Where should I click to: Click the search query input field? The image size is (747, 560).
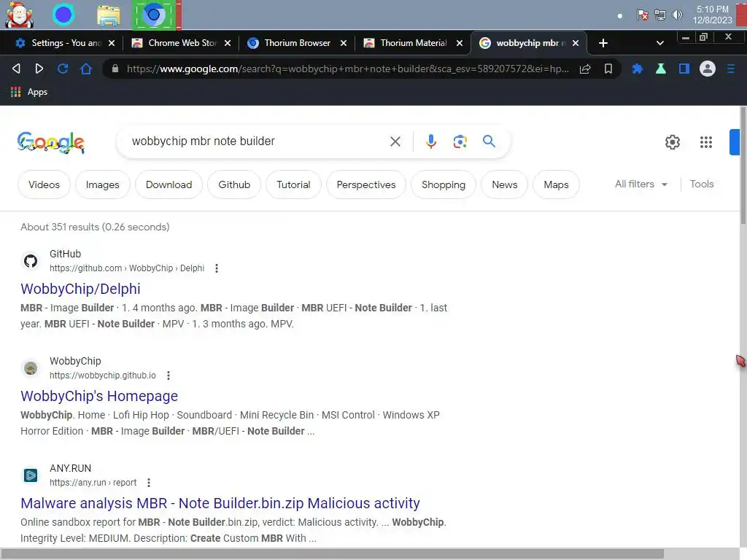(258, 141)
